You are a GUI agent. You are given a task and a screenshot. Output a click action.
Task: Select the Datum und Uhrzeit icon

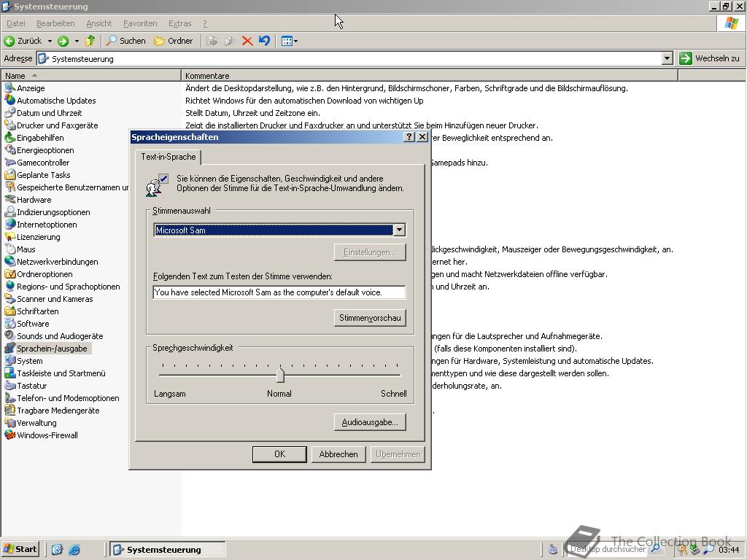coord(9,113)
